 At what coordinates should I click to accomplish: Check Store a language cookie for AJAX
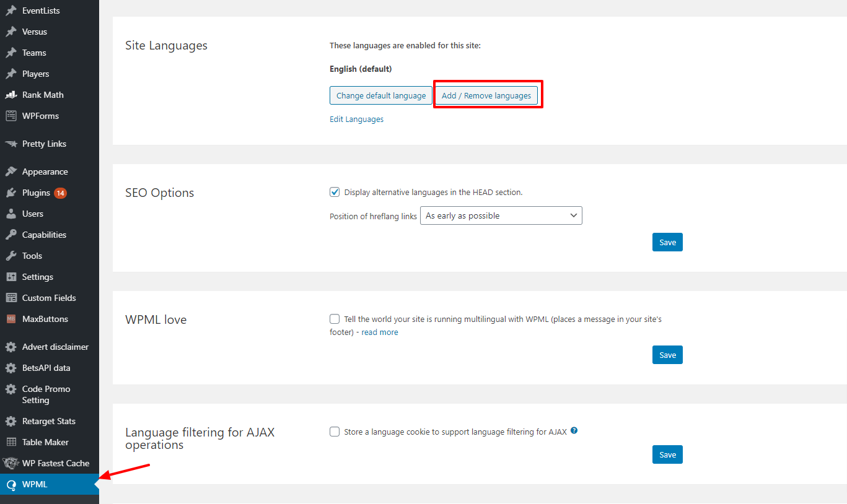point(335,432)
